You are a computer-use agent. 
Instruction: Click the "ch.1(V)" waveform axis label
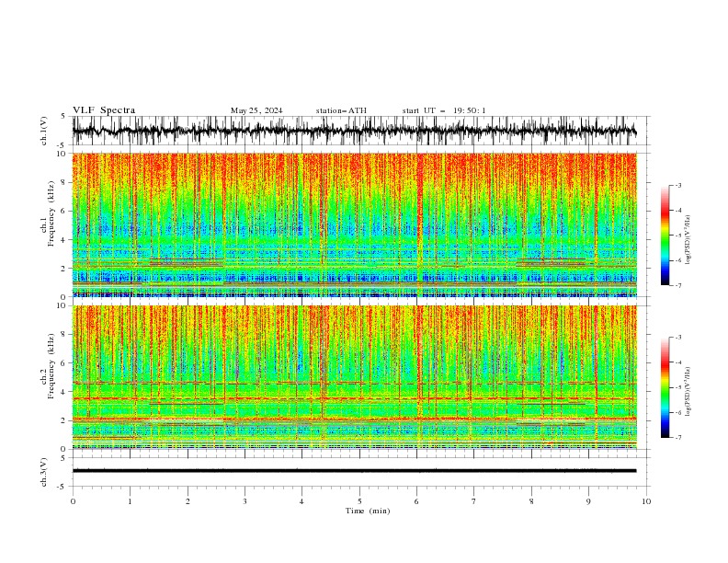pyautogui.click(x=44, y=131)
